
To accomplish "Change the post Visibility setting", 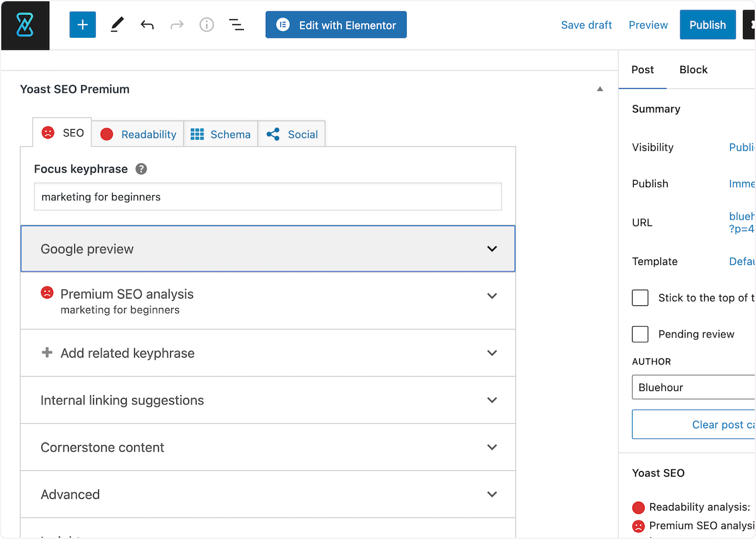I will 742,147.
